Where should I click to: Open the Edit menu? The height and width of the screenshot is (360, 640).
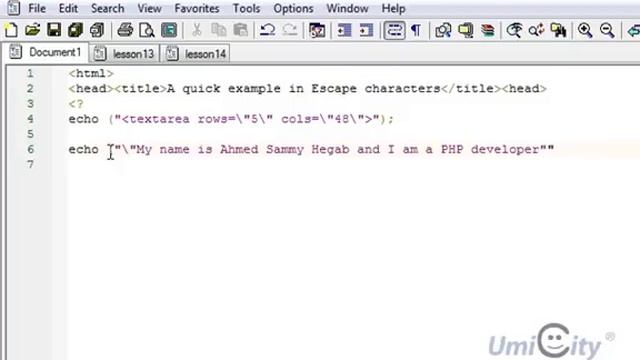pyautogui.click(x=68, y=8)
